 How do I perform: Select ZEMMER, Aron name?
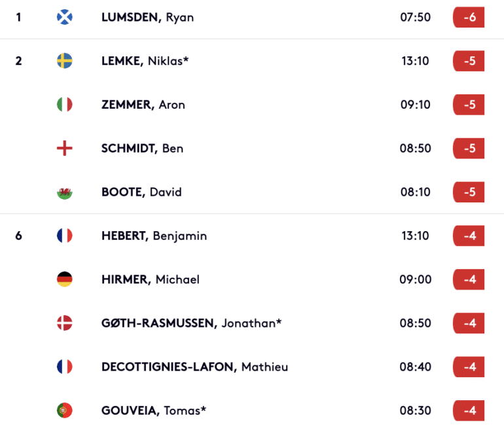[143, 105]
